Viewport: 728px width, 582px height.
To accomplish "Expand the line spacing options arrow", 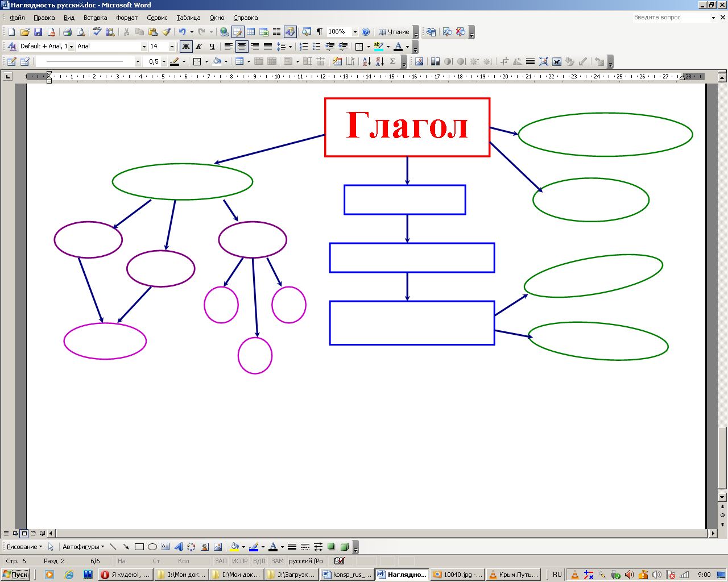I will pyautogui.click(x=290, y=47).
